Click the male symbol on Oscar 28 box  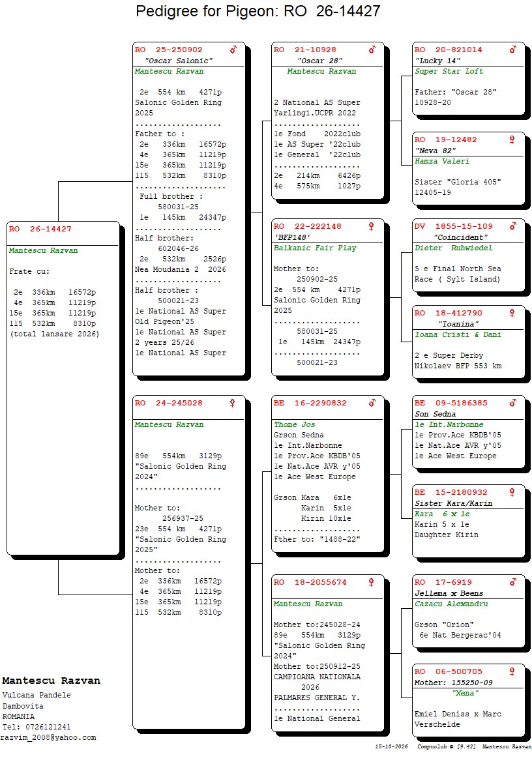[372, 50]
